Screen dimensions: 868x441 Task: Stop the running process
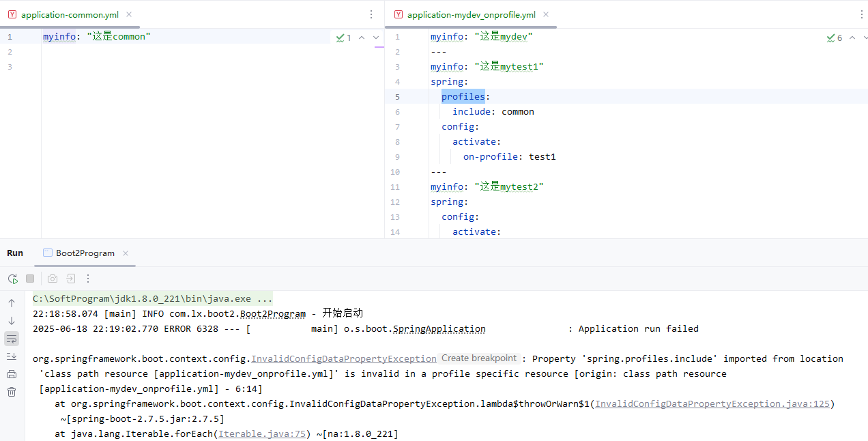pos(29,279)
